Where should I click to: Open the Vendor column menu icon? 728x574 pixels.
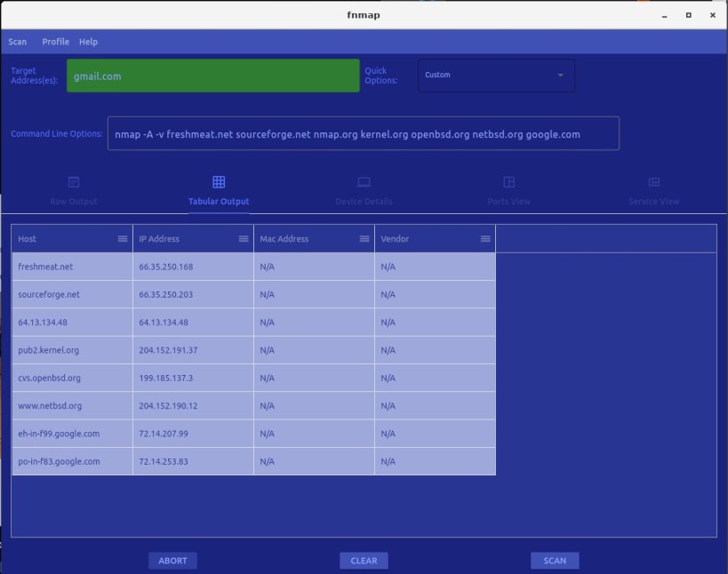click(x=485, y=238)
